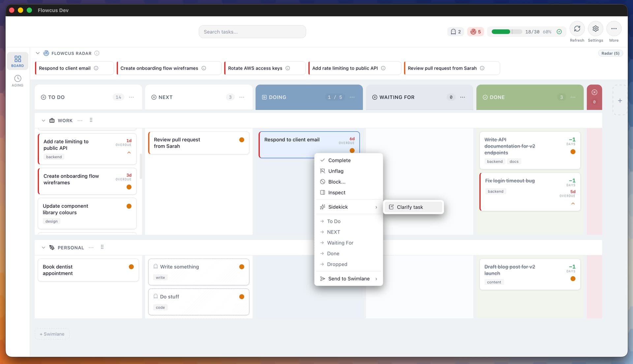This screenshot has width=633, height=364.
Task: Click plus icon to add column
Action: click(620, 101)
